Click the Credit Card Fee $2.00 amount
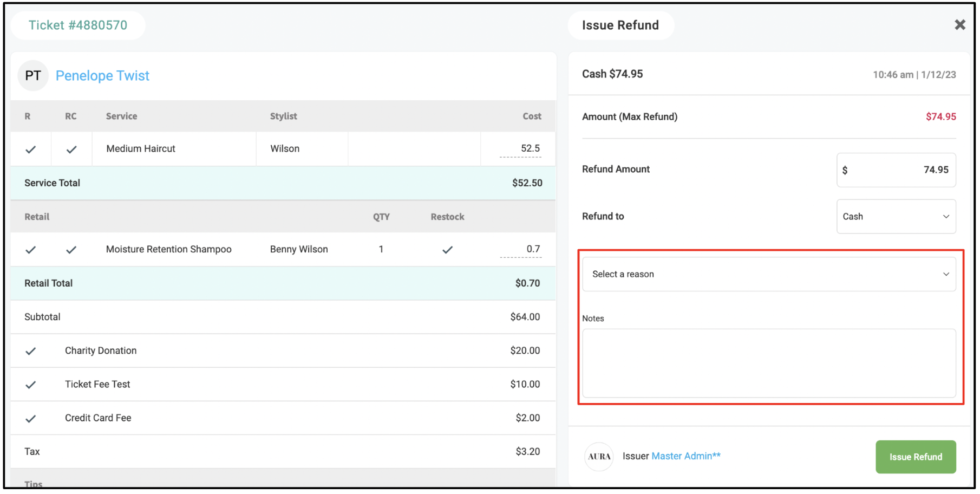 pyautogui.click(x=527, y=418)
